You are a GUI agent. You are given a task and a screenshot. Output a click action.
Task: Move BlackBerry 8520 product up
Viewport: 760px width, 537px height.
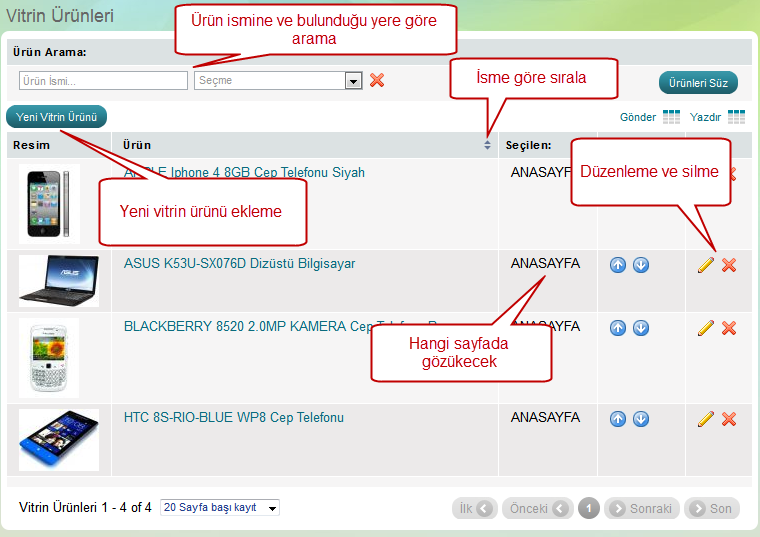tap(617, 327)
